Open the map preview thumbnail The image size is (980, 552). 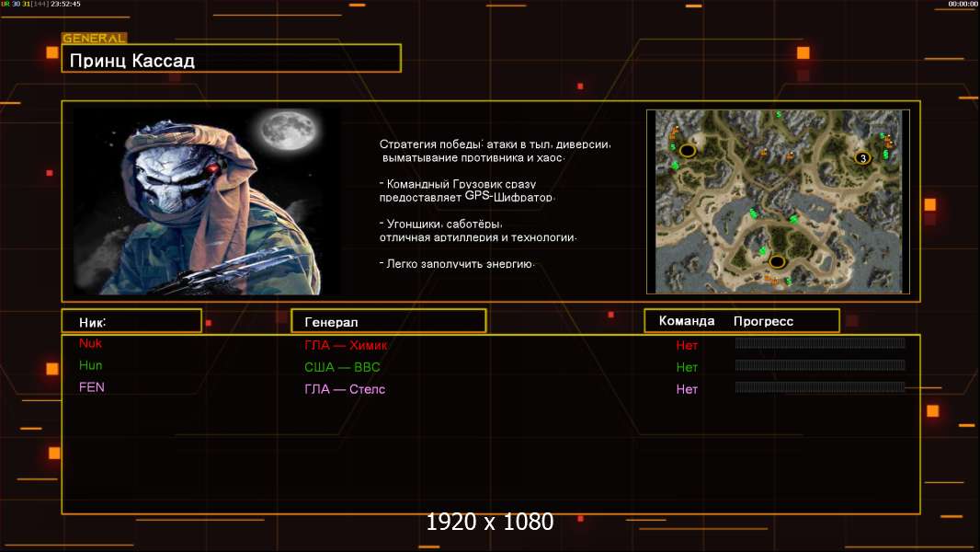tap(778, 201)
